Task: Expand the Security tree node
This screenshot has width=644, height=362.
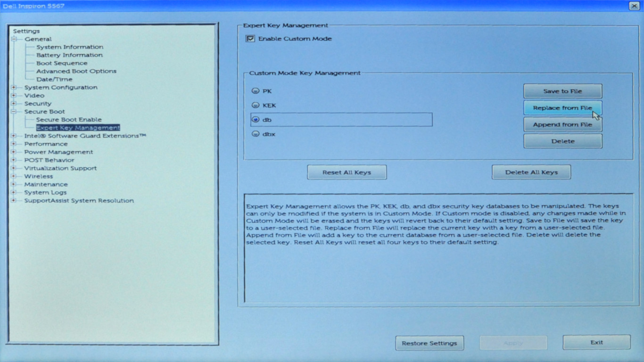Action: [14, 103]
